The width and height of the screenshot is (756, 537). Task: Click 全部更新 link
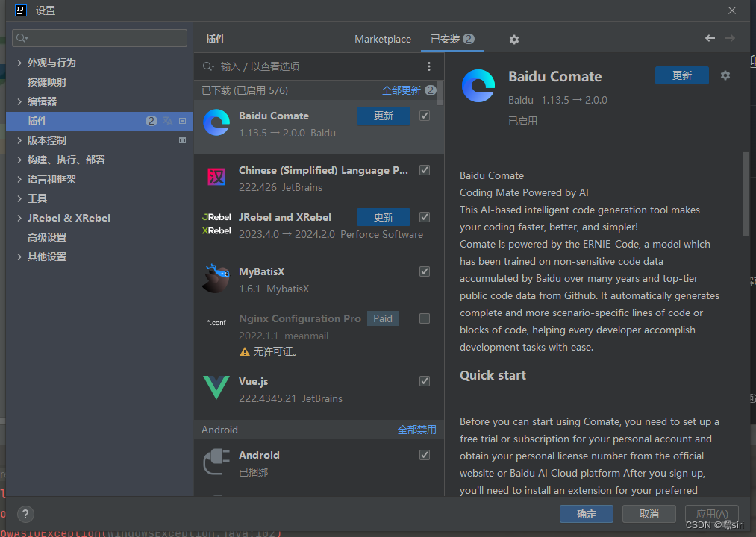tap(402, 90)
